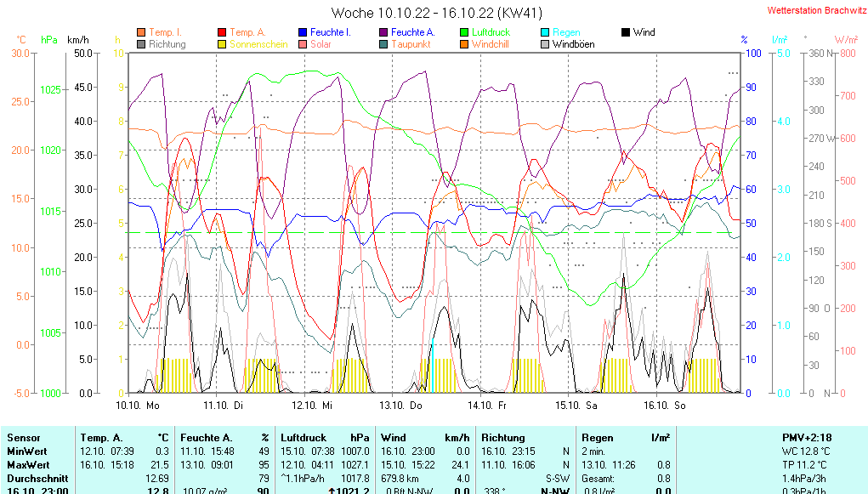The height and width of the screenshot is (494, 868).
Task: Select the black Wind legend marker
Action: (x=626, y=32)
